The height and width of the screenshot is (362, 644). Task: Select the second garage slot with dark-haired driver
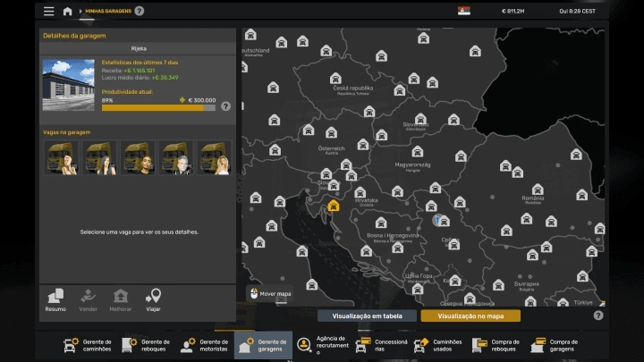[99, 157]
